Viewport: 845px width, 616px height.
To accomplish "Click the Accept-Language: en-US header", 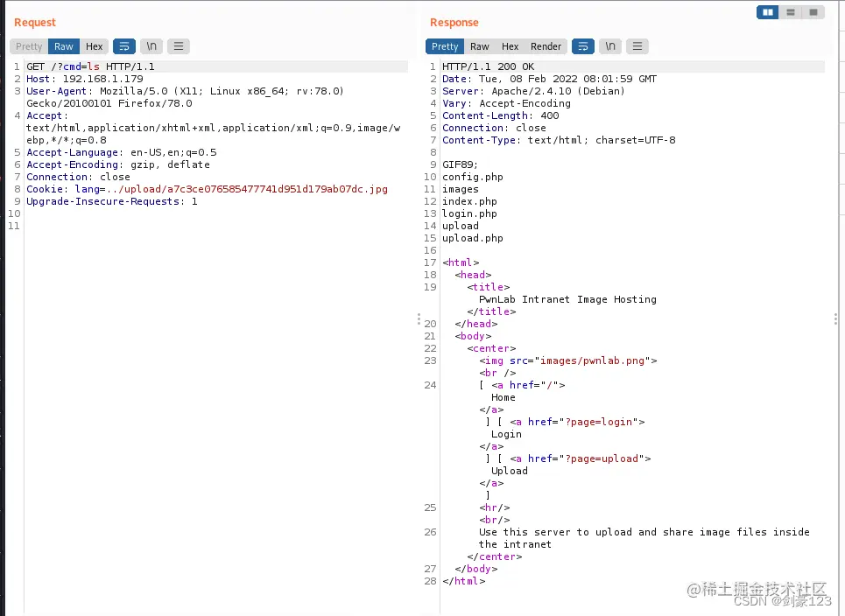I will click(121, 152).
